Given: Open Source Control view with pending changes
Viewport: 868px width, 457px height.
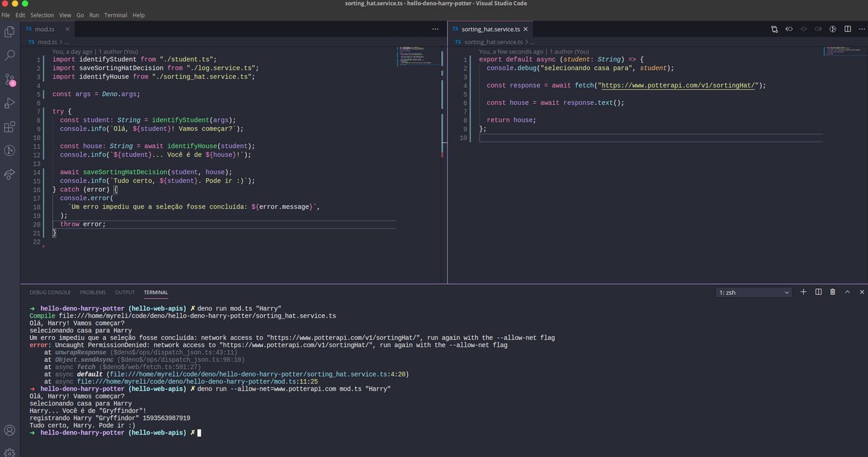Looking at the screenshot, I should (10, 80).
